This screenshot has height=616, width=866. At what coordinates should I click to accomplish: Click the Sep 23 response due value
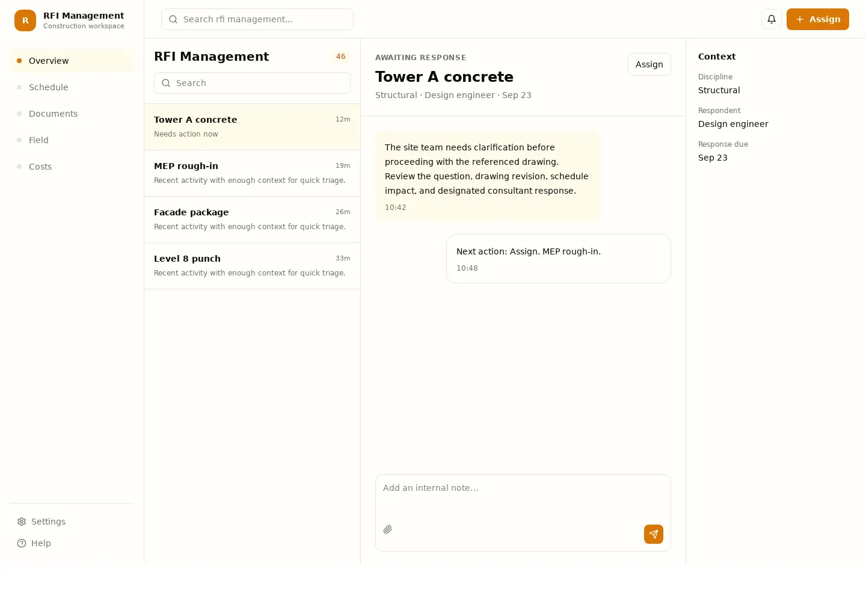click(x=713, y=158)
